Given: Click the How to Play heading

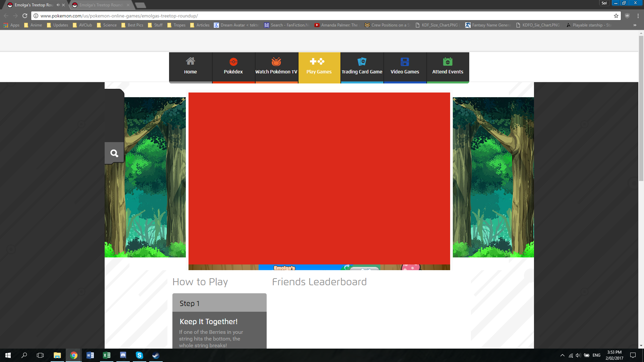Looking at the screenshot, I should (200, 282).
